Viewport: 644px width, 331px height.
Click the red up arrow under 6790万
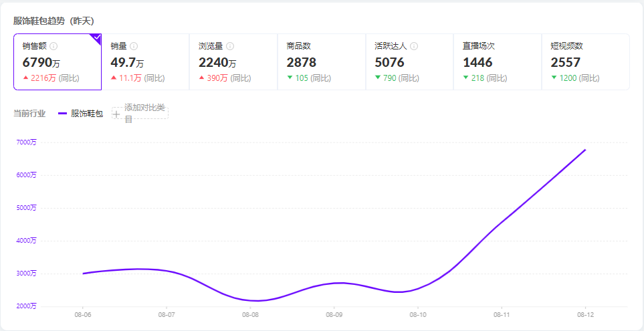(25, 78)
